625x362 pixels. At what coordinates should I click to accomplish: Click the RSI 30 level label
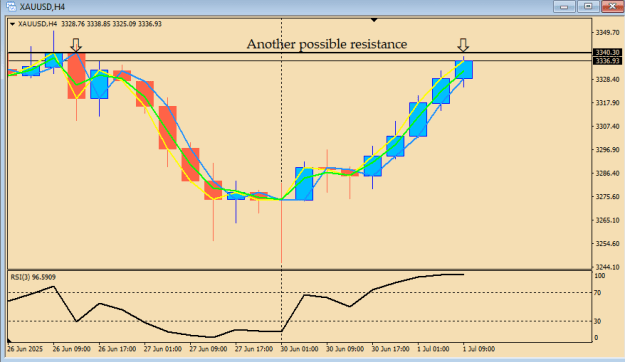coord(597,321)
